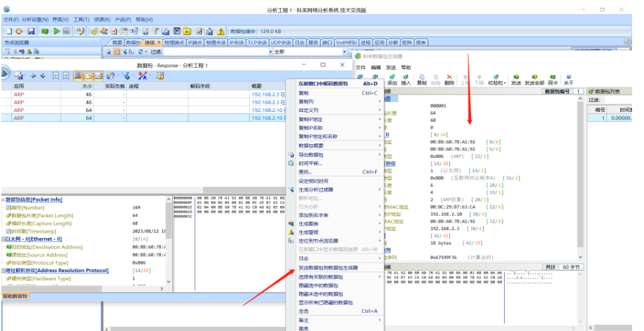Click the refresh icon left of 过滤
Screen dimensions: 644x331
(x=141, y=52)
